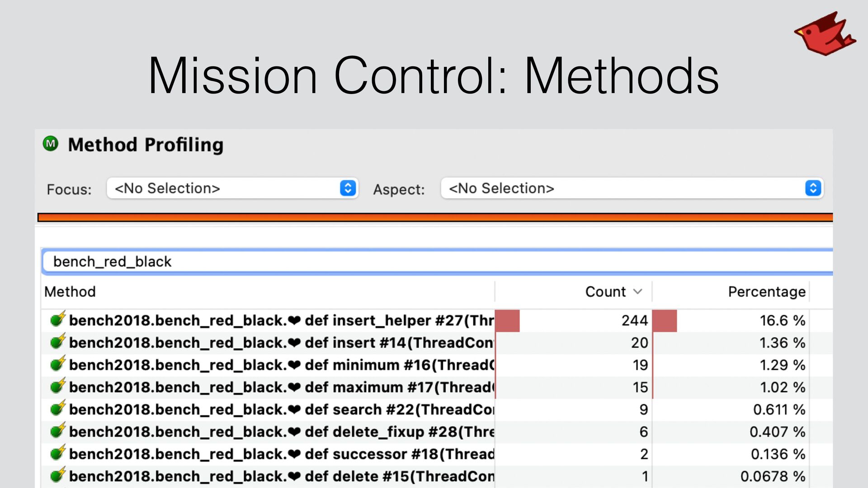The width and height of the screenshot is (868, 488).
Task: Toggle Count column sort arrow
Action: point(637,291)
